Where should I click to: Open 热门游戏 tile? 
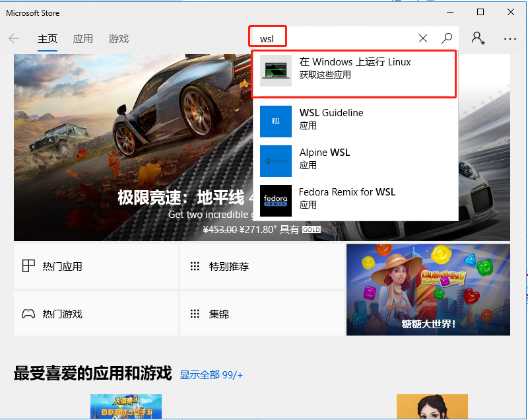(x=96, y=314)
